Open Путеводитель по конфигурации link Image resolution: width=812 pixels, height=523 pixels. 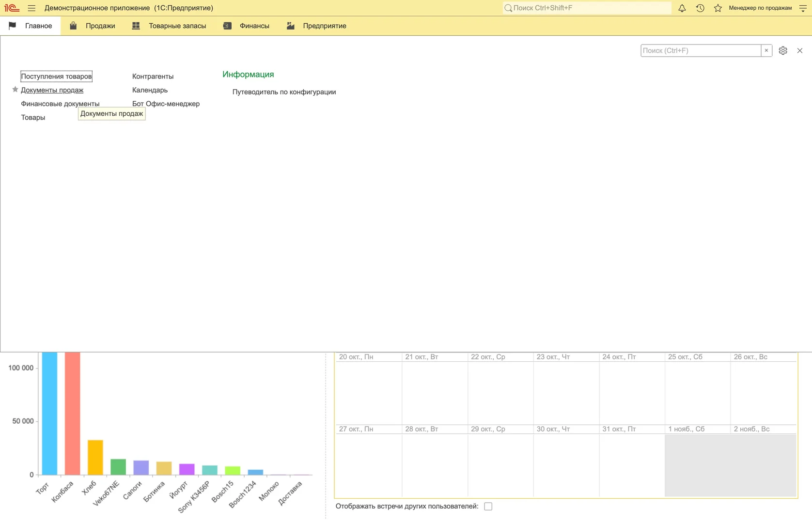[x=284, y=92]
